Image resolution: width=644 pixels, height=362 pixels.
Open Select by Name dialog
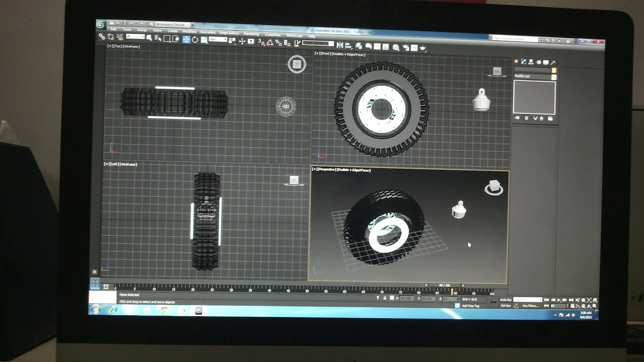click(x=158, y=38)
